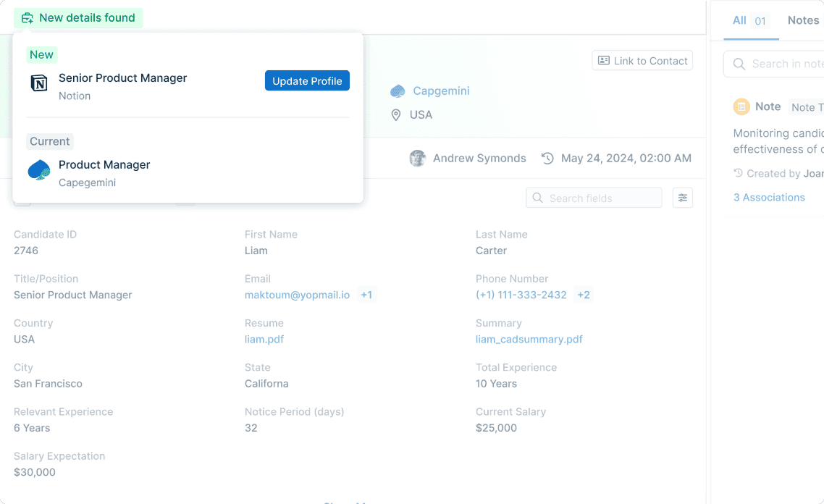Click the Last Name value Carter
The image size is (824, 504).
pos(491,251)
